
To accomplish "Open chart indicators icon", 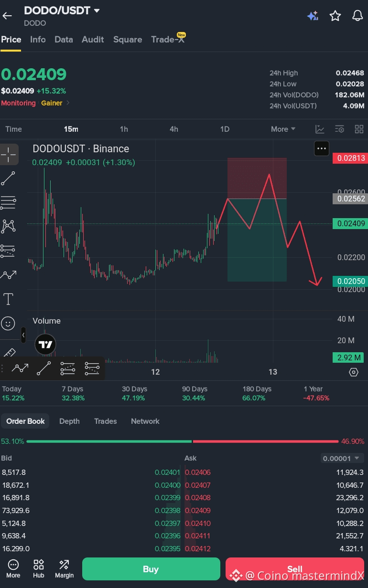I will click(x=320, y=129).
